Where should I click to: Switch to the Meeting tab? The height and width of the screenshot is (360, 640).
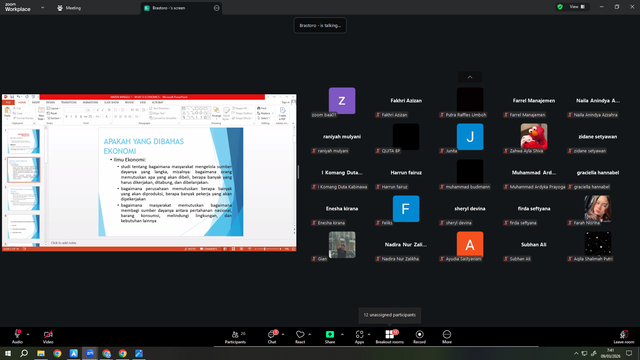click(69, 8)
